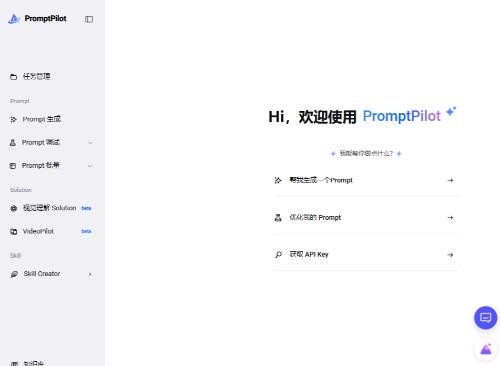Select Prompt 批量 menu label
This screenshot has height=366, width=500.
41,165
